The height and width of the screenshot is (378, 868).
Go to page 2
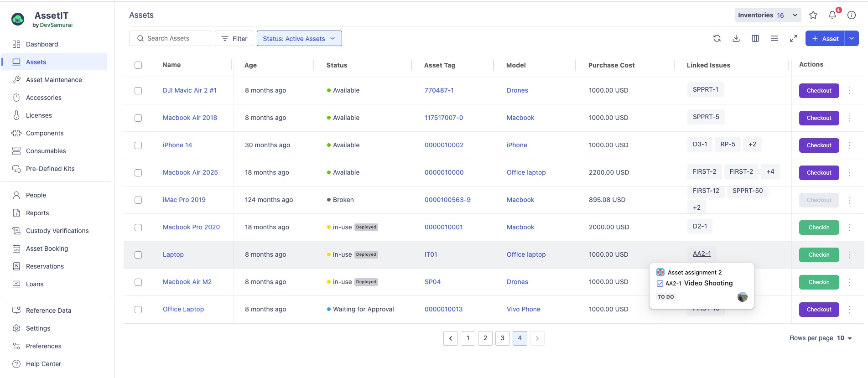pyautogui.click(x=485, y=338)
